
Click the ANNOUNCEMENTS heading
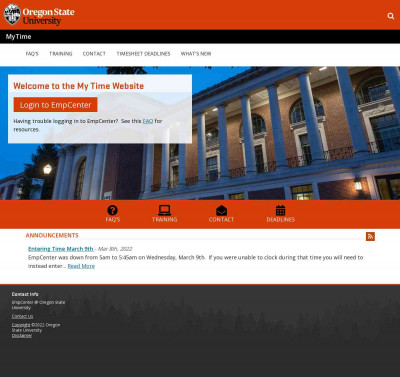tap(52, 235)
